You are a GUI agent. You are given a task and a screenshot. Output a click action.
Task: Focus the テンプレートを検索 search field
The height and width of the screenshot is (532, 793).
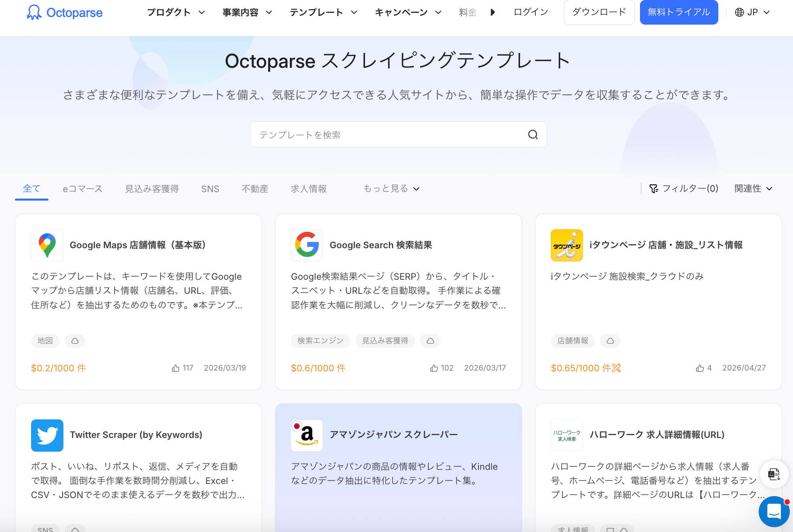[x=398, y=135]
